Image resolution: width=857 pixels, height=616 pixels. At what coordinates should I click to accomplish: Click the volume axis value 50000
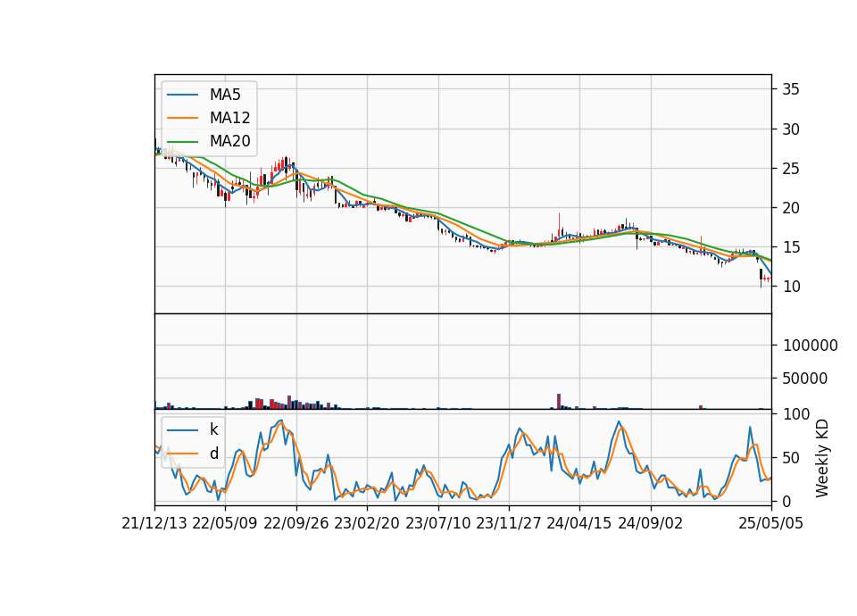[805, 379]
